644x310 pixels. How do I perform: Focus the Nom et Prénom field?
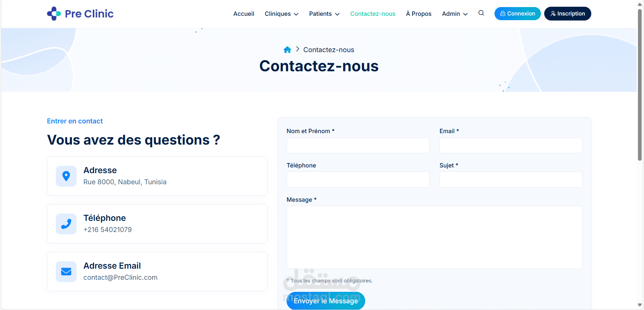358,146
